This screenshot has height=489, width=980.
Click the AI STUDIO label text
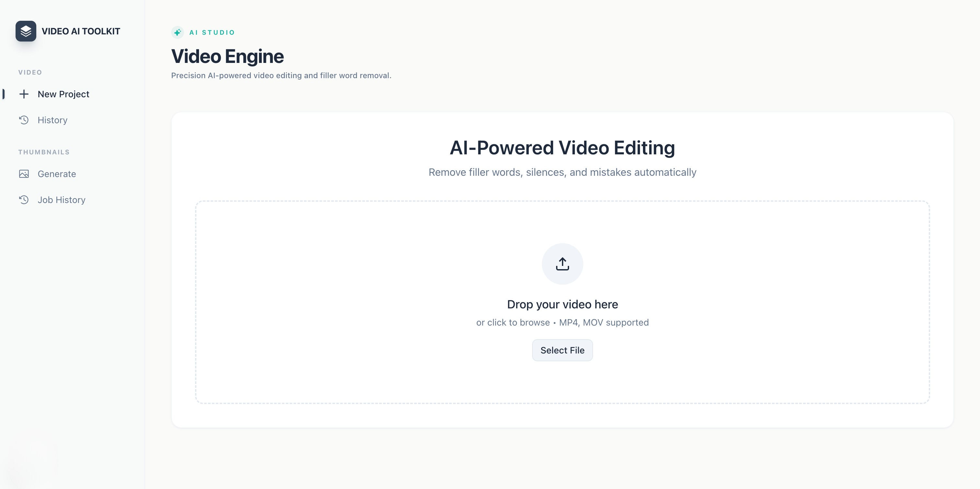tap(212, 32)
